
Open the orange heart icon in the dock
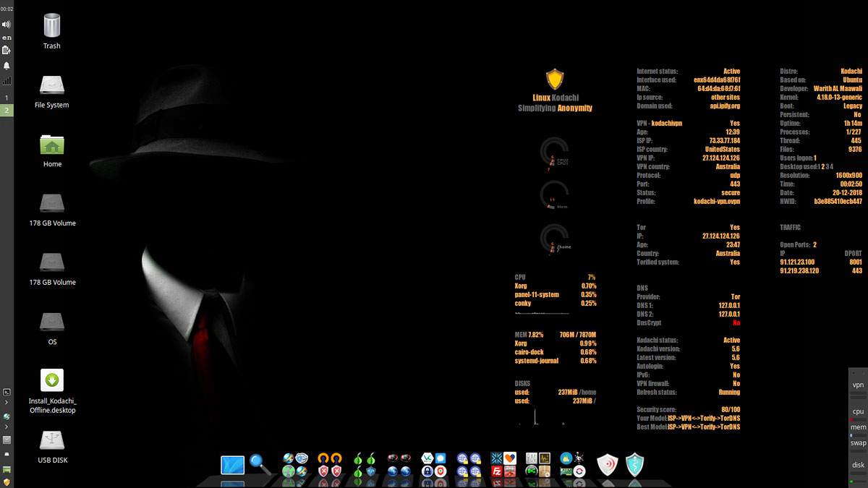pos(510,458)
